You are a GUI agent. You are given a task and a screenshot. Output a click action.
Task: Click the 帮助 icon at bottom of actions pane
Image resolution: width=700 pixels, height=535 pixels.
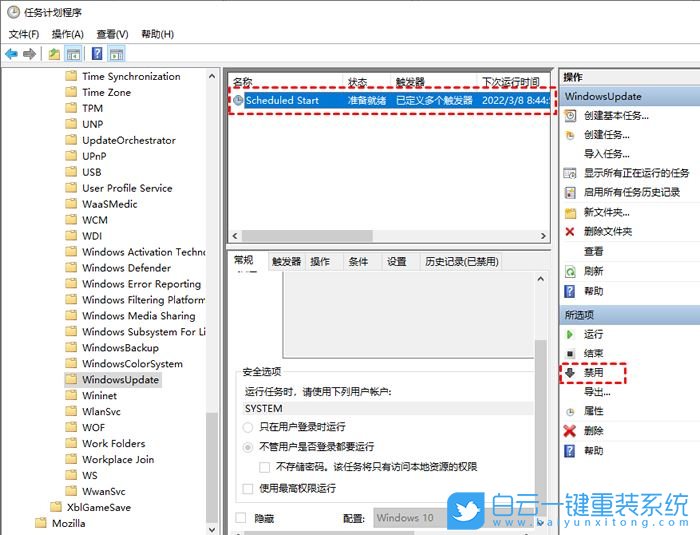coord(570,451)
